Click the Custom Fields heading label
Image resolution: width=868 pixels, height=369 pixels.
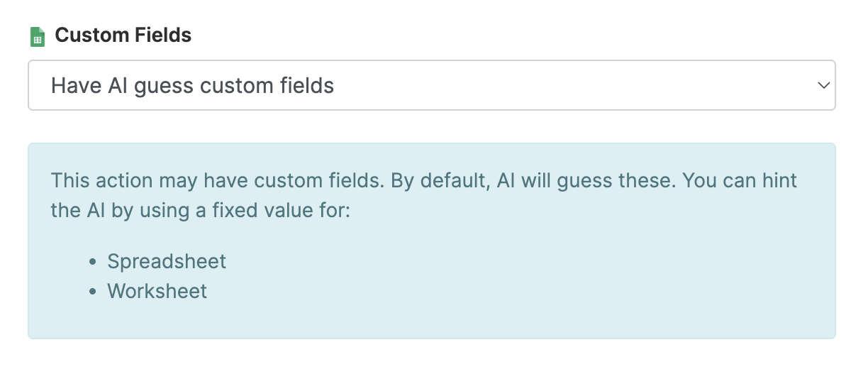[123, 35]
